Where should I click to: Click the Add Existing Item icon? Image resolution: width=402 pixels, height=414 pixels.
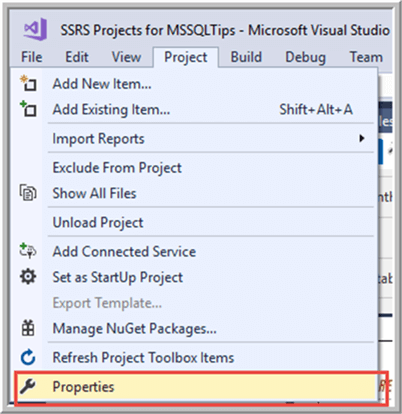tap(28, 109)
